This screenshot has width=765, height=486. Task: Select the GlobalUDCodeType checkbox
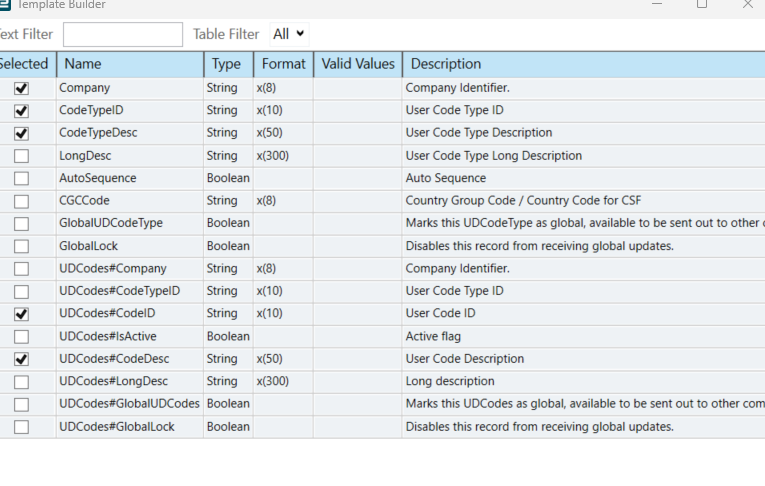coord(21,223)
